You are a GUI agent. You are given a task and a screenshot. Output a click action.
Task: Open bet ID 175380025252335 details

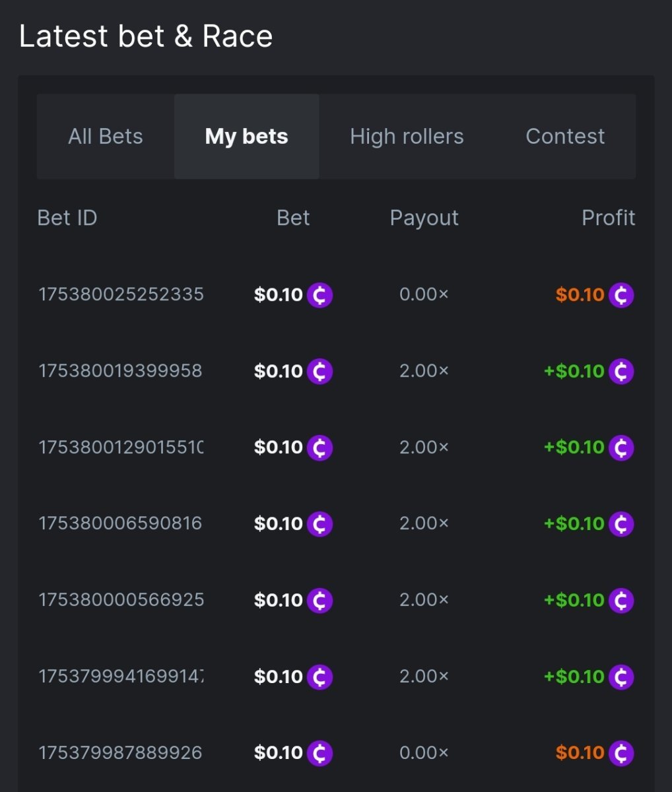121,294
